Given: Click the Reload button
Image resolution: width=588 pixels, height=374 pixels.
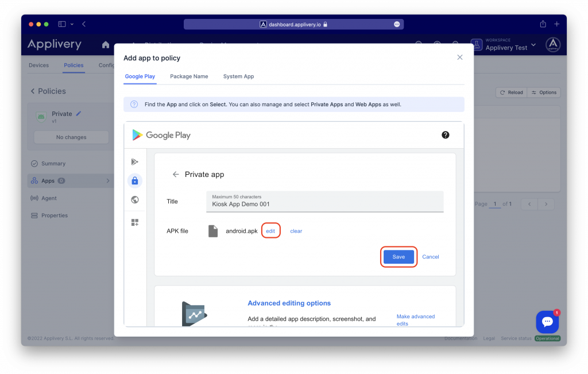Looking at the screenshot, I should tap(512, 92).
